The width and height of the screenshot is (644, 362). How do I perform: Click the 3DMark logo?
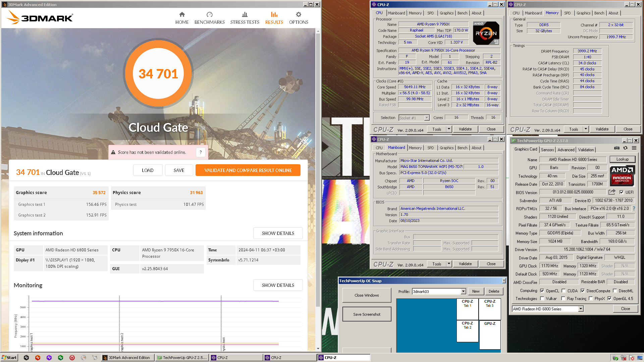click(40, 17)
